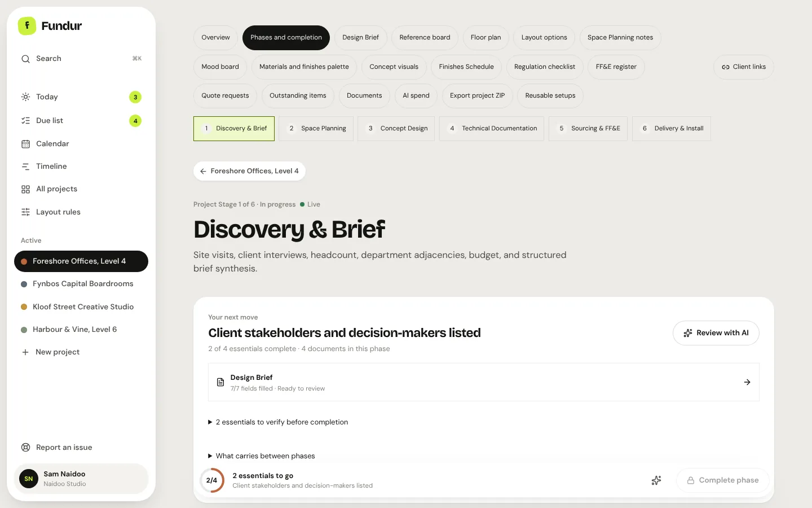812x508 pixels.
Task: Open Fynbos Capital Boardrooms project
Action: (81, 284)
